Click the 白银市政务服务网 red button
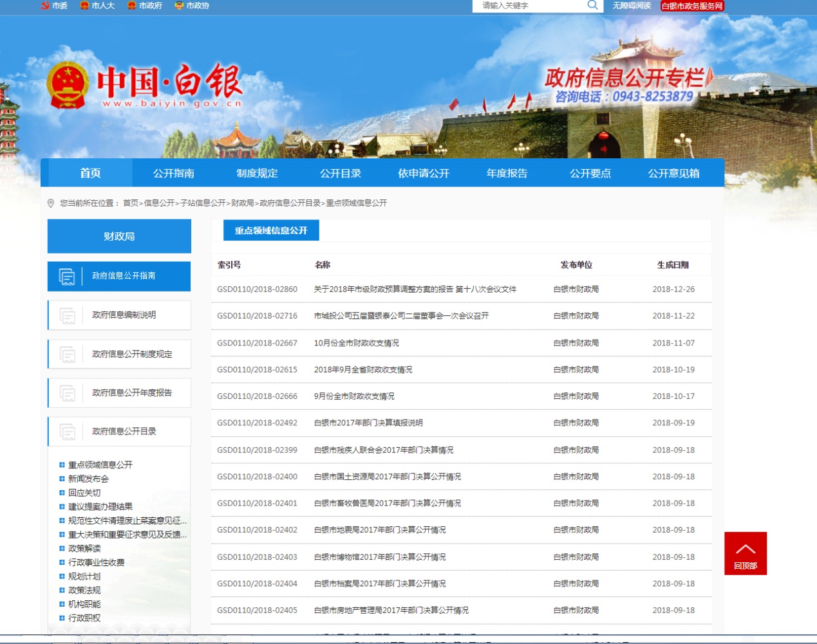Image resolution: width=817 pixels, height=644 pixels. point(692,6)
